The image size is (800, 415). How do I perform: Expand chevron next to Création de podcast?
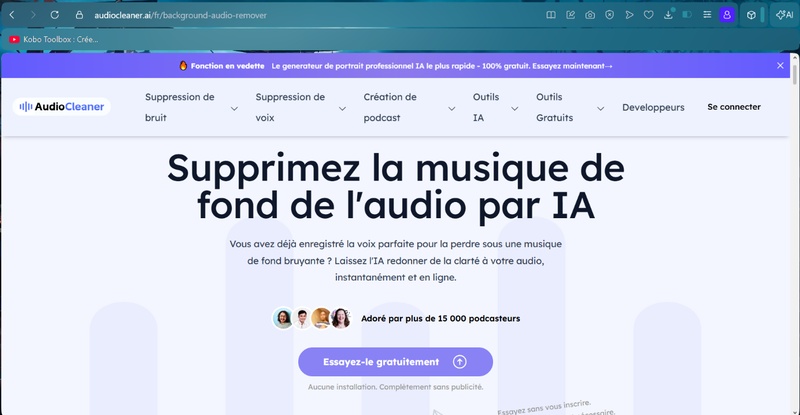[452, 108]
